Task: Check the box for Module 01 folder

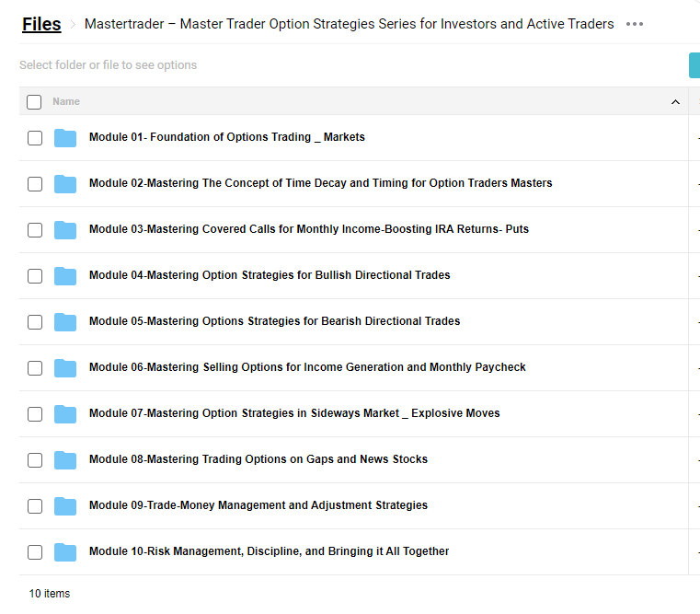Action: 35,138
